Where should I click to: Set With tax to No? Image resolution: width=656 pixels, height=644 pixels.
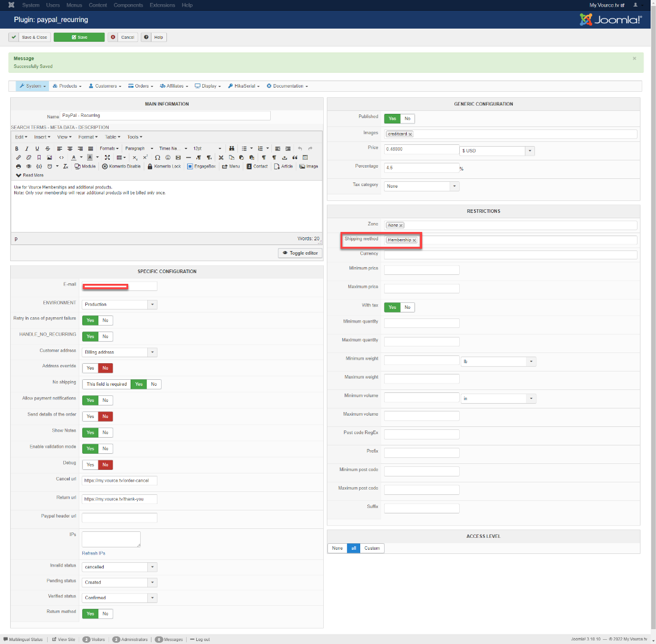point(407,308)
